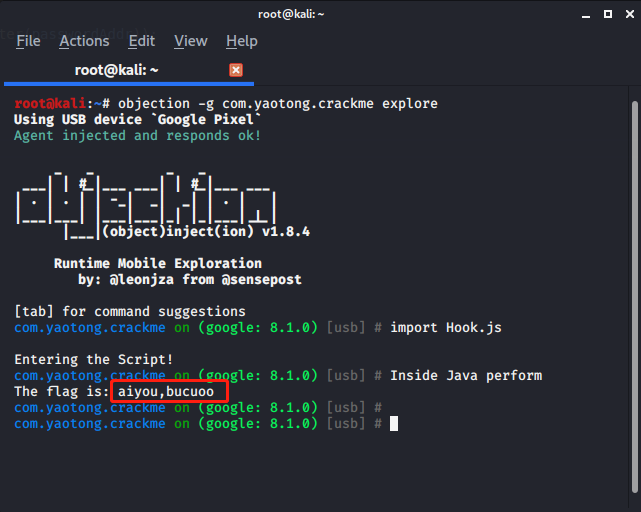Image resolution: width=641 pixels, height=512 pixels.
Task: Click the objection explore command text
Action: (278, 103)
